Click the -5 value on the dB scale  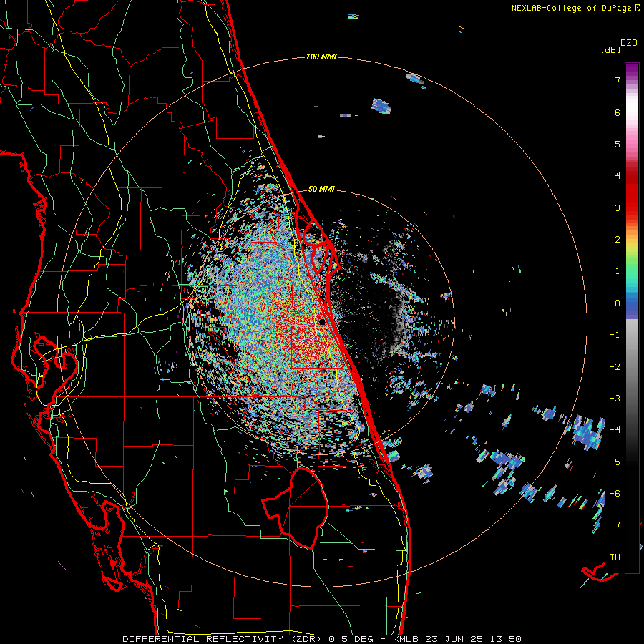615,462
